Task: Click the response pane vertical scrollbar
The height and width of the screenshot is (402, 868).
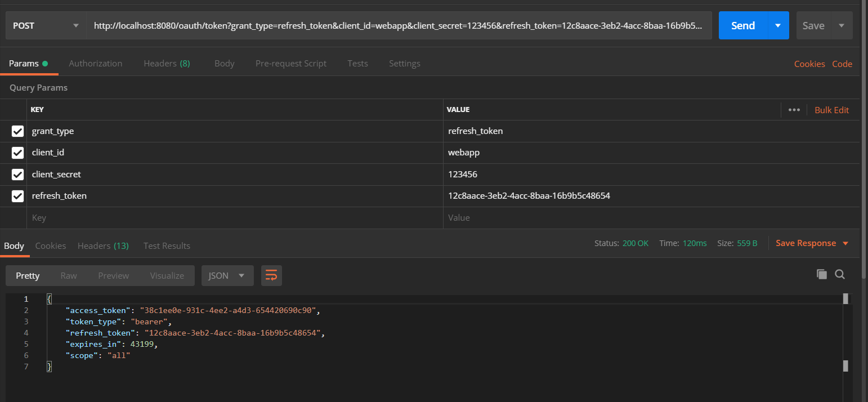Action: 845,347
